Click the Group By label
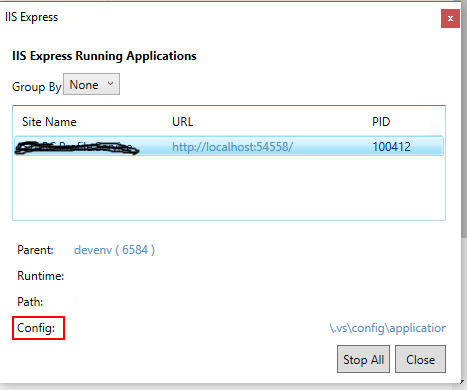 click(37, 87)
